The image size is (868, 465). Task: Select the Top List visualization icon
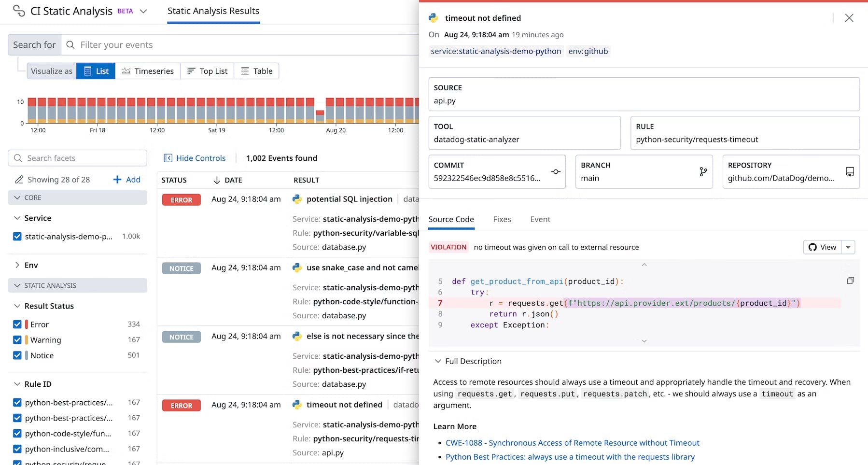pyautogui.click(x=191, y=71)
